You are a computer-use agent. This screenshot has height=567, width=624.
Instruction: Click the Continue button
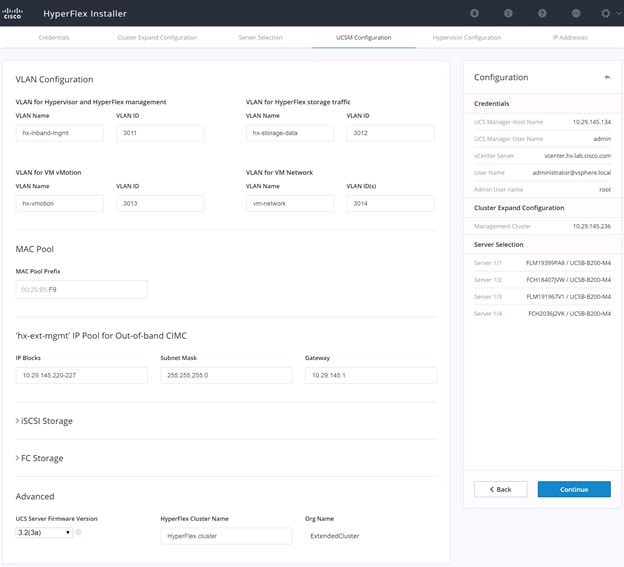click(574, 489)
